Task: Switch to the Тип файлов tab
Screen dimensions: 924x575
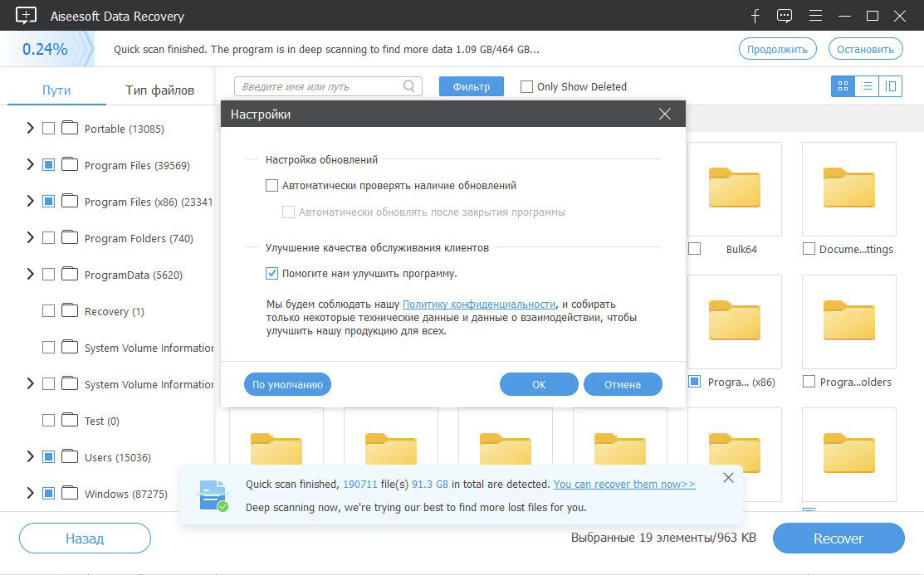Action: 159,90
